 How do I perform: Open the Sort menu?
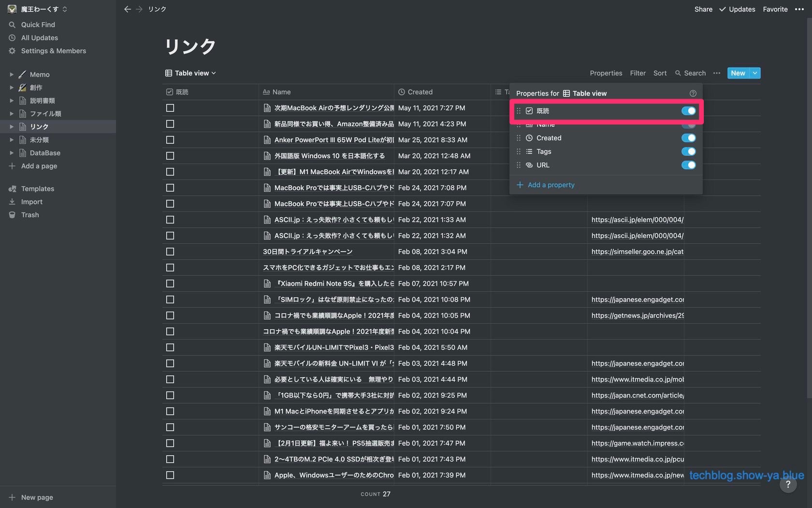(x=660, y=73)
